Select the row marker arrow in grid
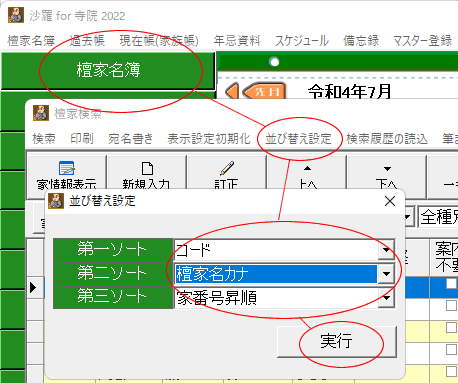The width and height of the screenshot is (458, 383). coord(33,287)
